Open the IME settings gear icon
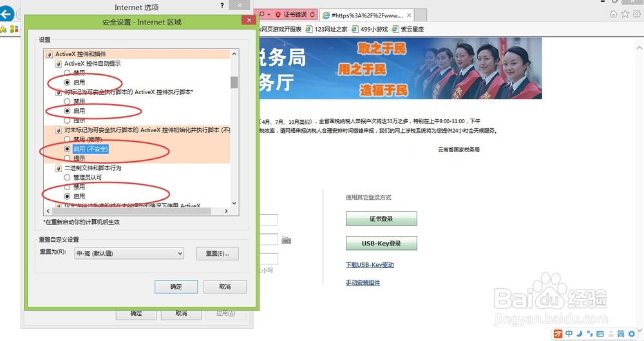The image size is (644, 341). pos(632,334)
